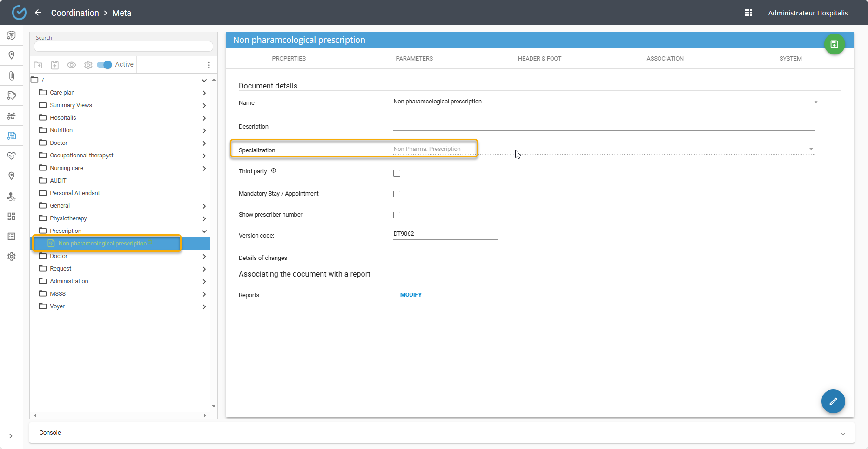Toggle the eye visibility icon
Viewport: 868px width, 449px height.
coord(71,65)
